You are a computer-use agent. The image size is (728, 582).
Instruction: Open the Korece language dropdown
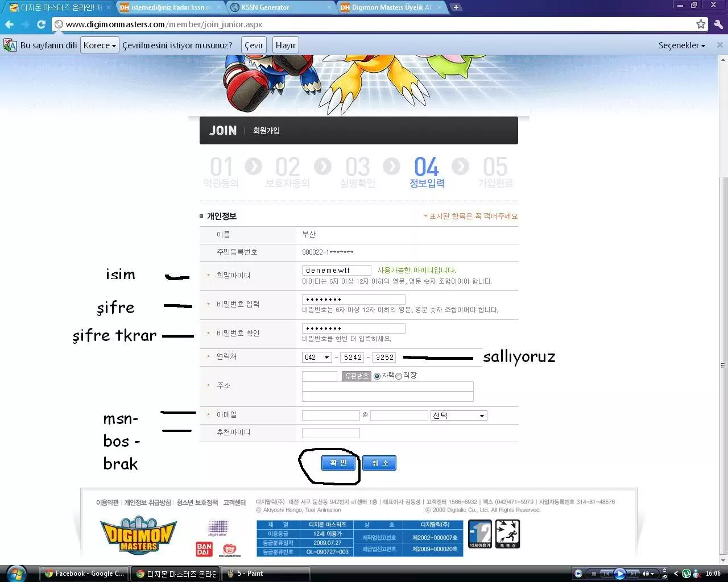pos(100,45)
